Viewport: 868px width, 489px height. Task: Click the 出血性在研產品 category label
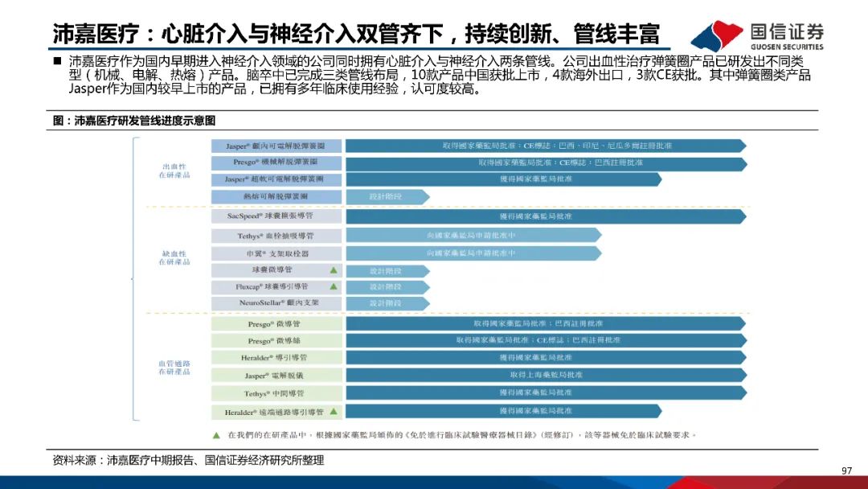pos(174,171)
